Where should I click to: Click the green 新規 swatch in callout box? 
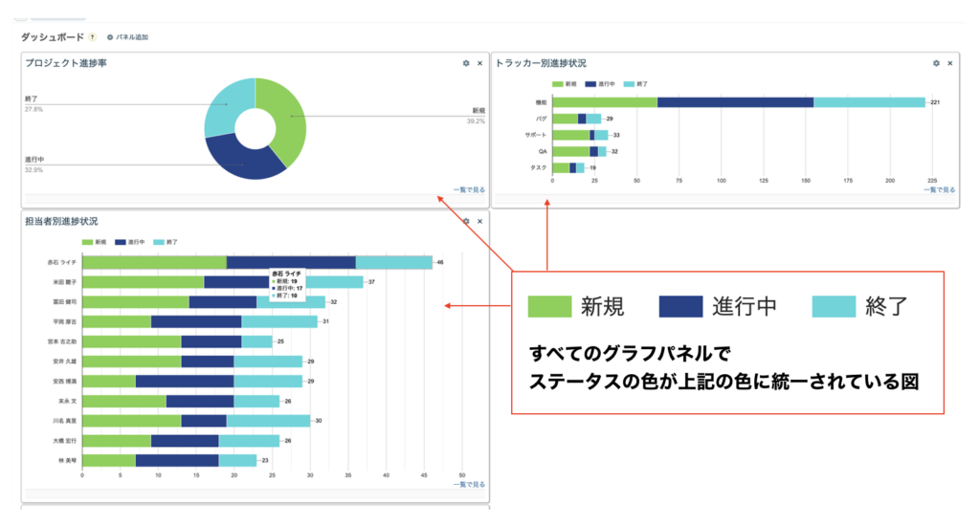click(551, 306)
